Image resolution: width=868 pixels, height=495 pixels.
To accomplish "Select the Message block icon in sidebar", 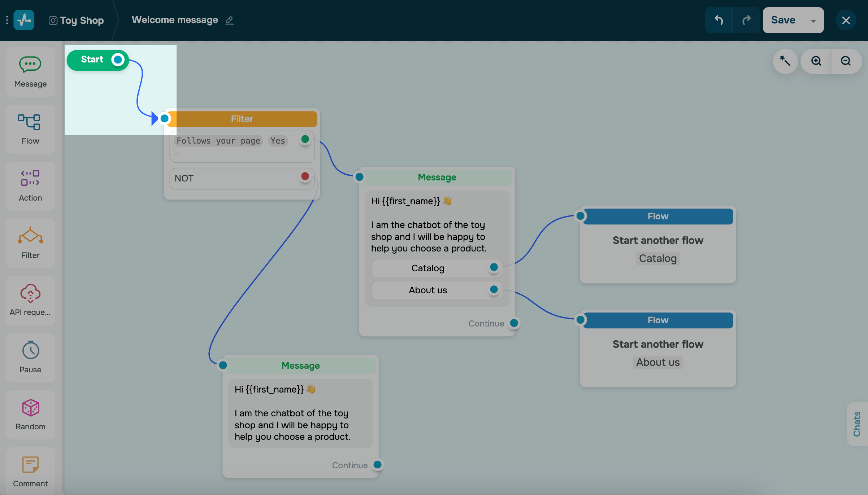I will coord(30,72).
